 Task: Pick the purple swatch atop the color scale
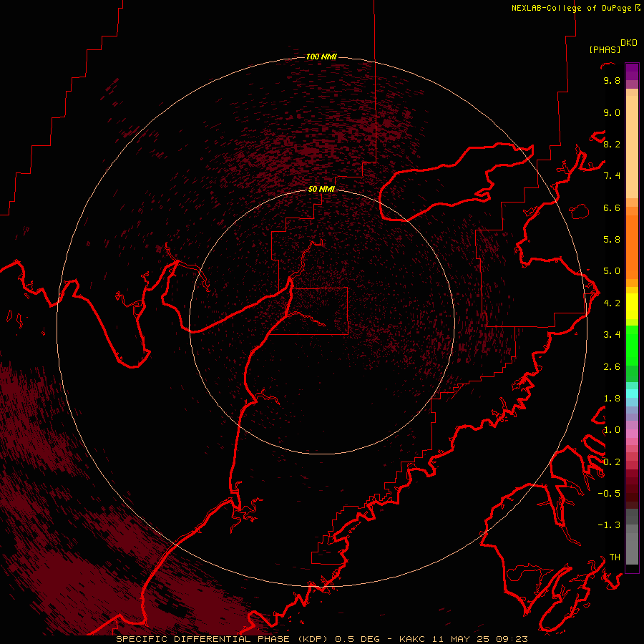[632, 72]
